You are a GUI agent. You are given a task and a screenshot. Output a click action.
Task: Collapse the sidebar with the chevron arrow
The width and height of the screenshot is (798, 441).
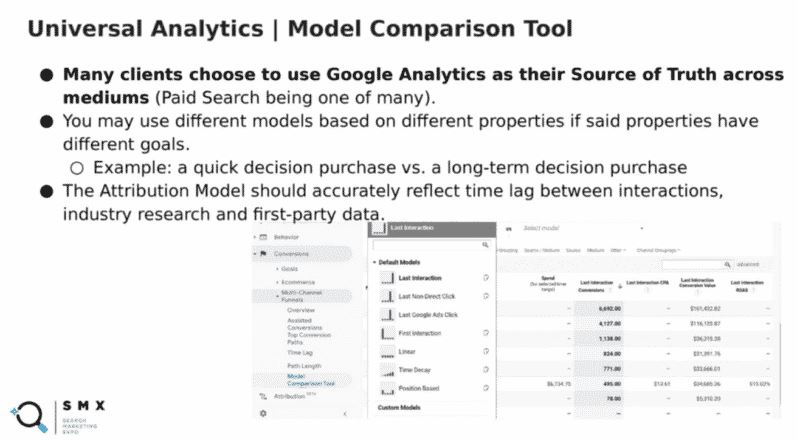point(345,414)
